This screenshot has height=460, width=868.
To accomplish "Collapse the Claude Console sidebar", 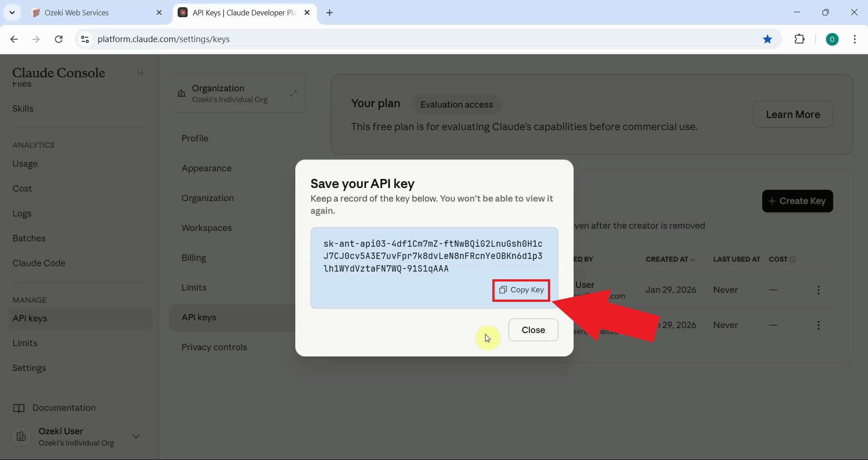I will pos(141,73).
